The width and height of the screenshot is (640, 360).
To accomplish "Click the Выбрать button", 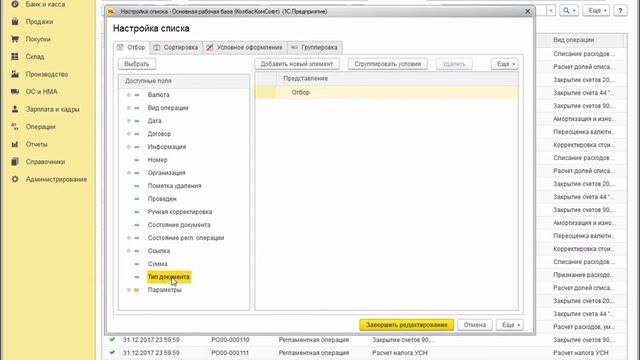I will pos(137,64).
